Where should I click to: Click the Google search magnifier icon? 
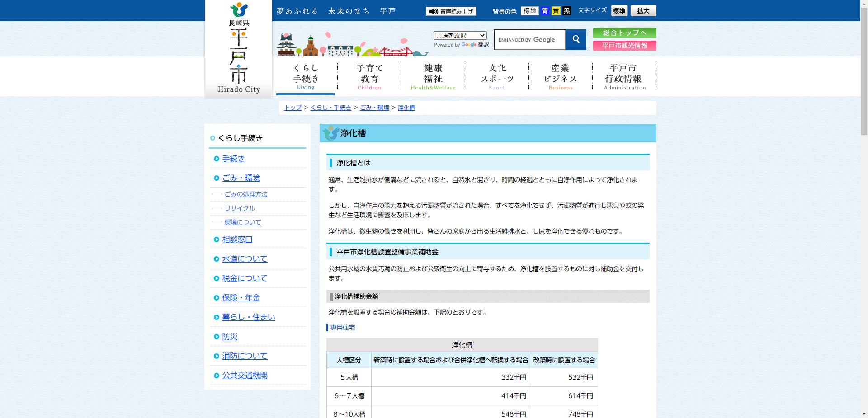coord(576,40)
